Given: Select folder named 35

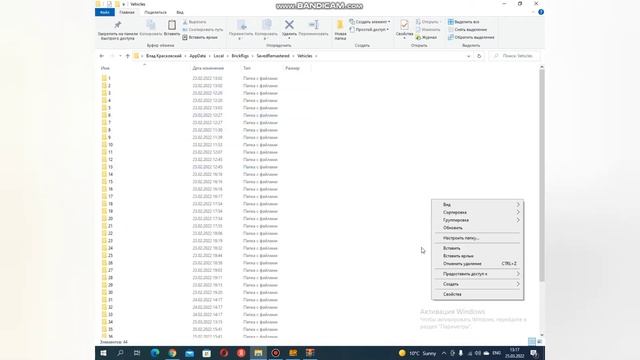Looking at the screenshot, I should 110,329.
